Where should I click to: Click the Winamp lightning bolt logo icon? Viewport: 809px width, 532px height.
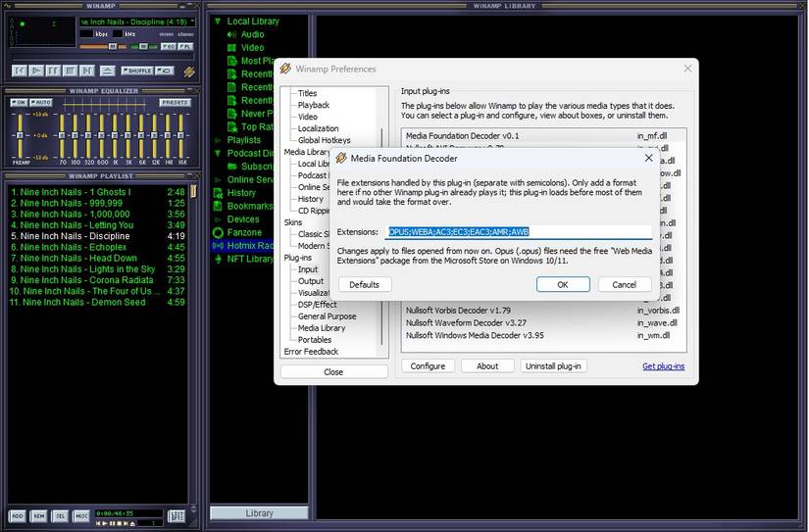click(x=189, y=72)
